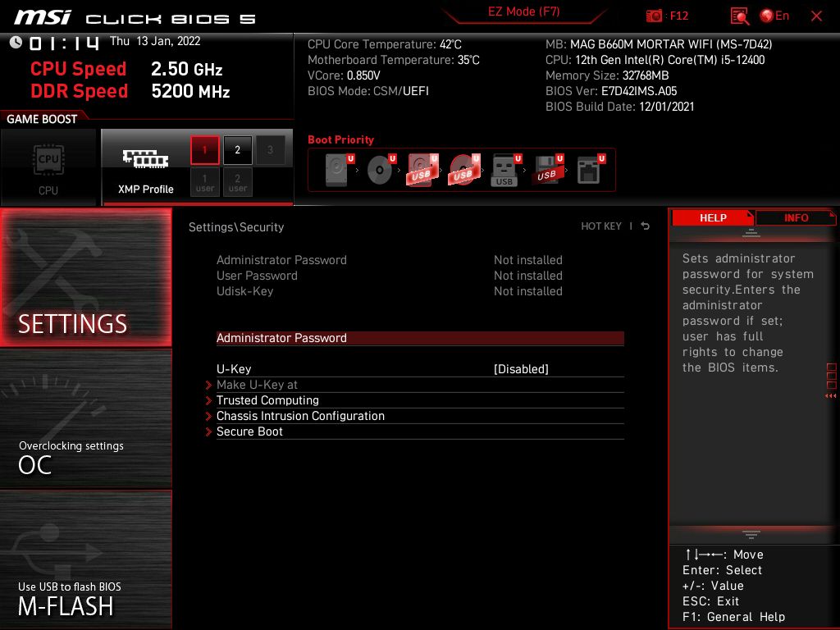
Task: Change the U-Key [Disabled] value
Action: click(x=521, y=369)
